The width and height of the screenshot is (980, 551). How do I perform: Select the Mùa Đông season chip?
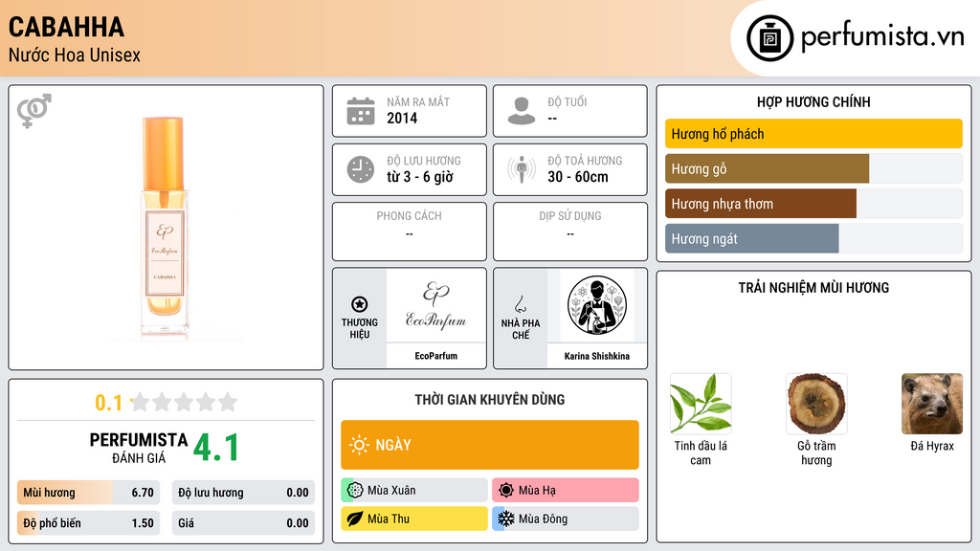565,518
